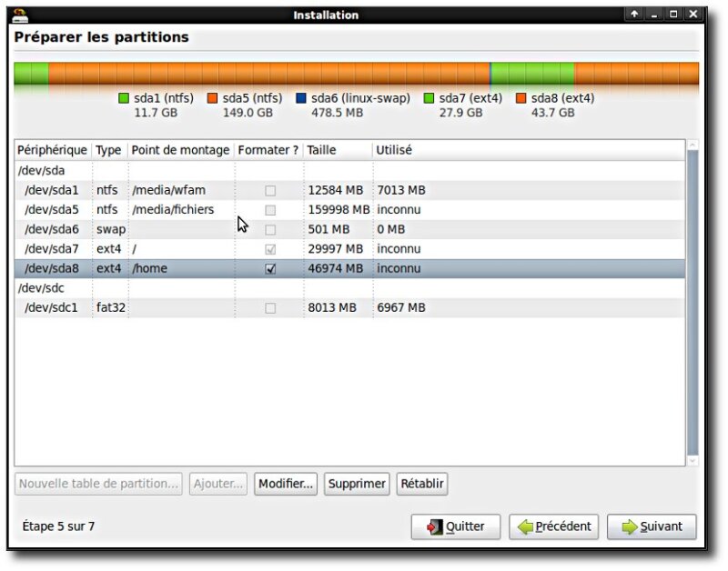Click the Modifier... button
The image size is (728, 571).
(x=286, y=484)
